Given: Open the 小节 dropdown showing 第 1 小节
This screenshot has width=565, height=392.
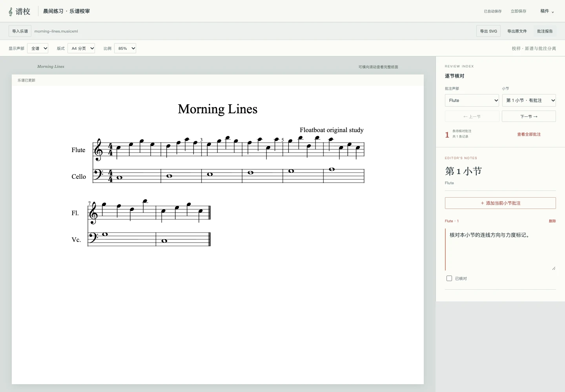Looking at the screenshot, I should pos(529,100).
